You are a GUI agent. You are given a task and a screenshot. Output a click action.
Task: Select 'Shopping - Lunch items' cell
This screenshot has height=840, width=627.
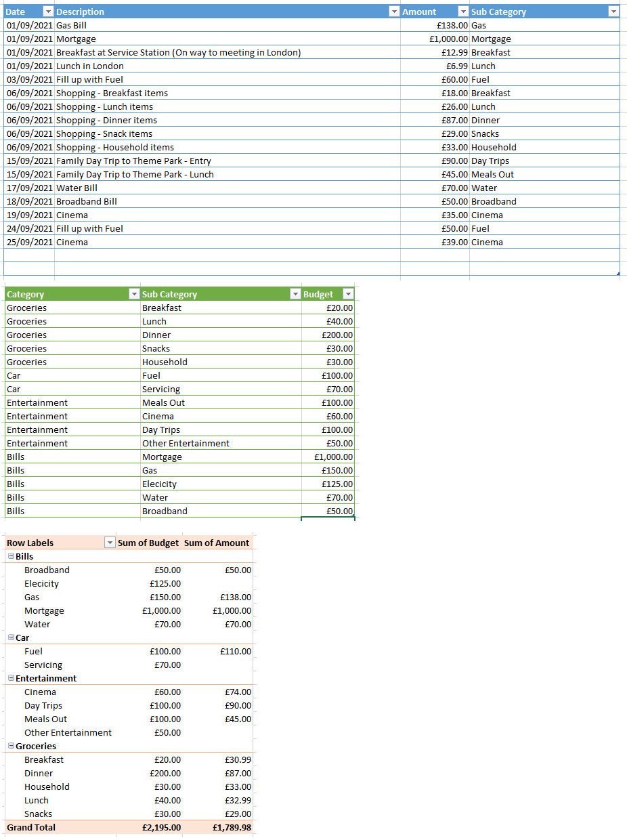point(228,106)
